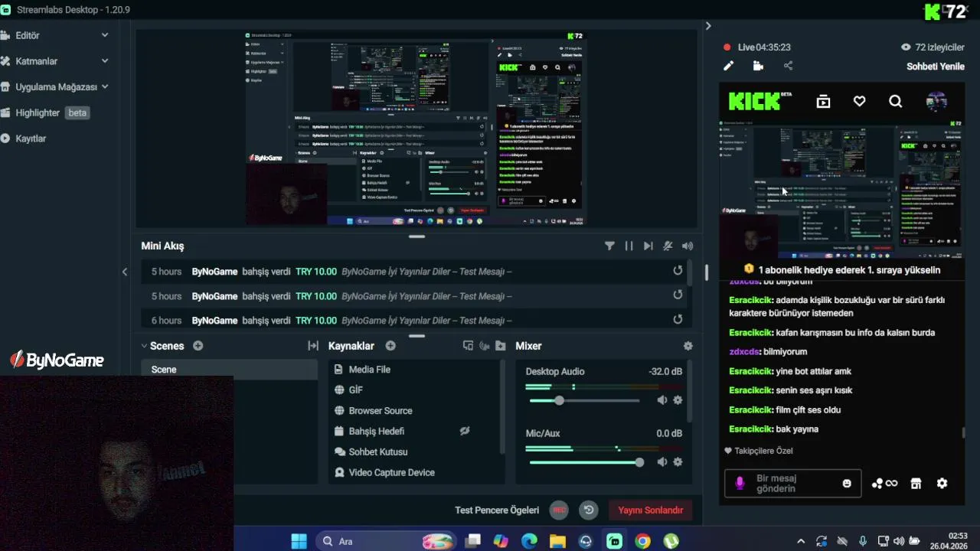The width and height of the screenshot is (980, 551).
Task: Open Kick search magnifier icon
Action: click(x=896, y=101)
